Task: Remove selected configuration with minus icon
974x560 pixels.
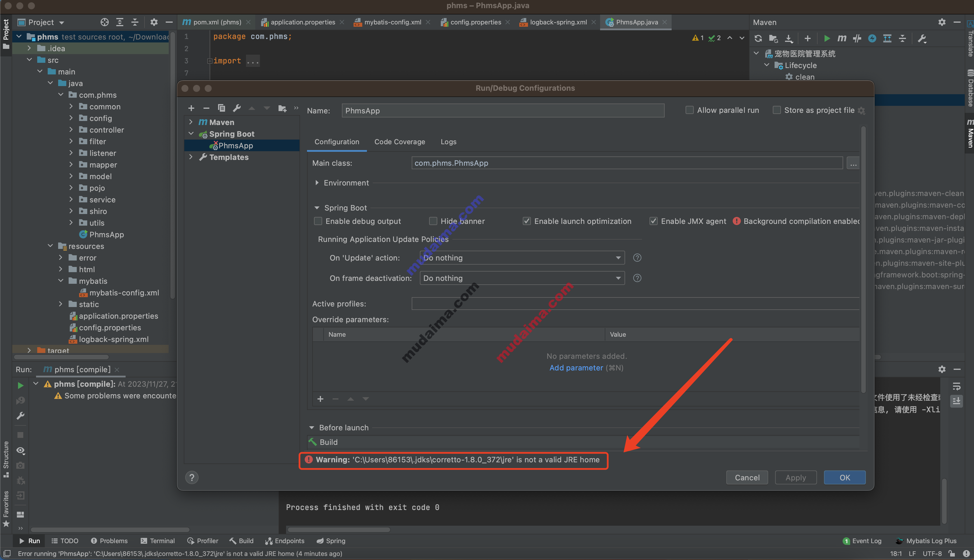Action: coord(206,108)
